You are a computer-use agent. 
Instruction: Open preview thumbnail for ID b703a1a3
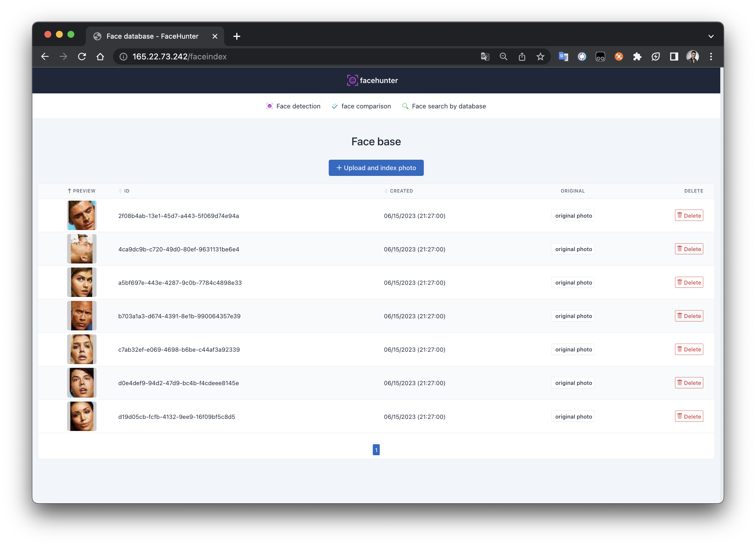click(82, 316)
